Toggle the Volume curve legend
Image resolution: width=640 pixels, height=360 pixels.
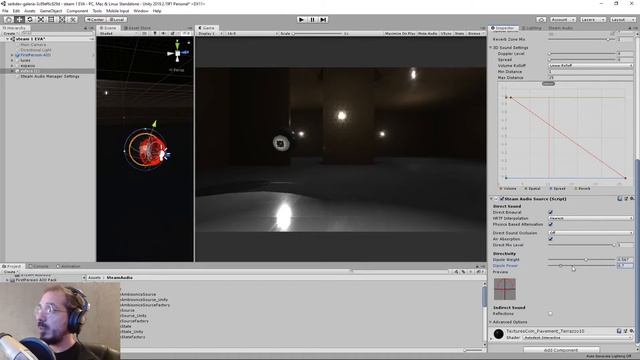click(508, 189)
